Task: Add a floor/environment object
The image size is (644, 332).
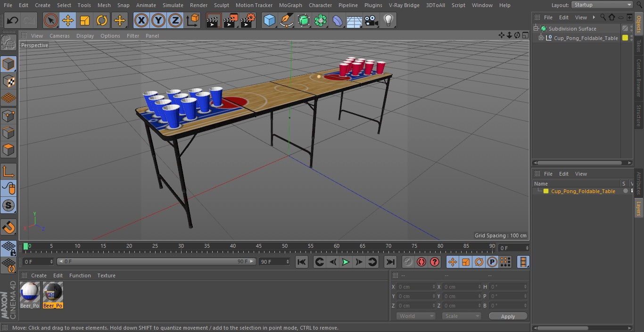Action: (355, 21)
